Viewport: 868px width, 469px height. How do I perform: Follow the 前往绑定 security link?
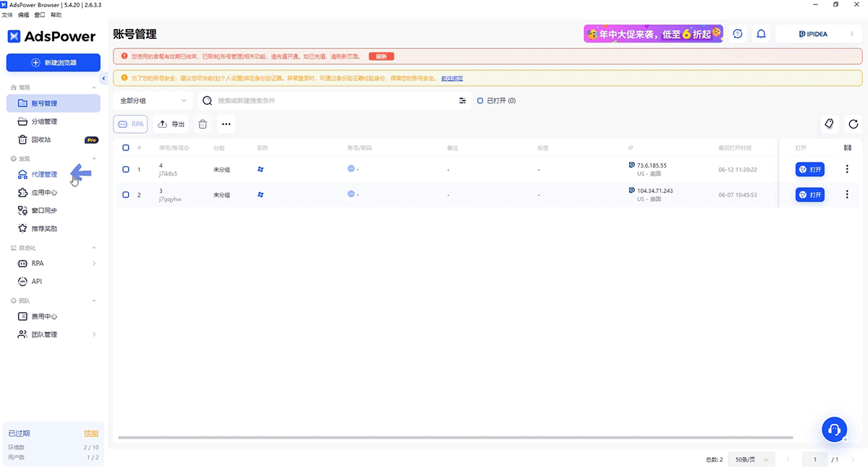pyautogui.click(x=451, y=78)
